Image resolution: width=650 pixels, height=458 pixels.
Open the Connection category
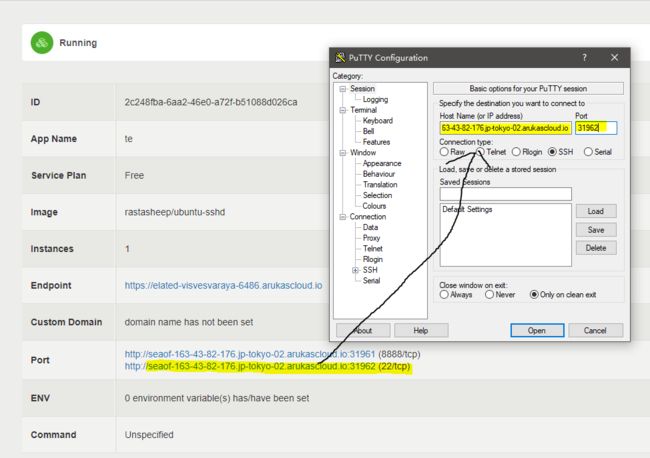click(x=367, y=217)
